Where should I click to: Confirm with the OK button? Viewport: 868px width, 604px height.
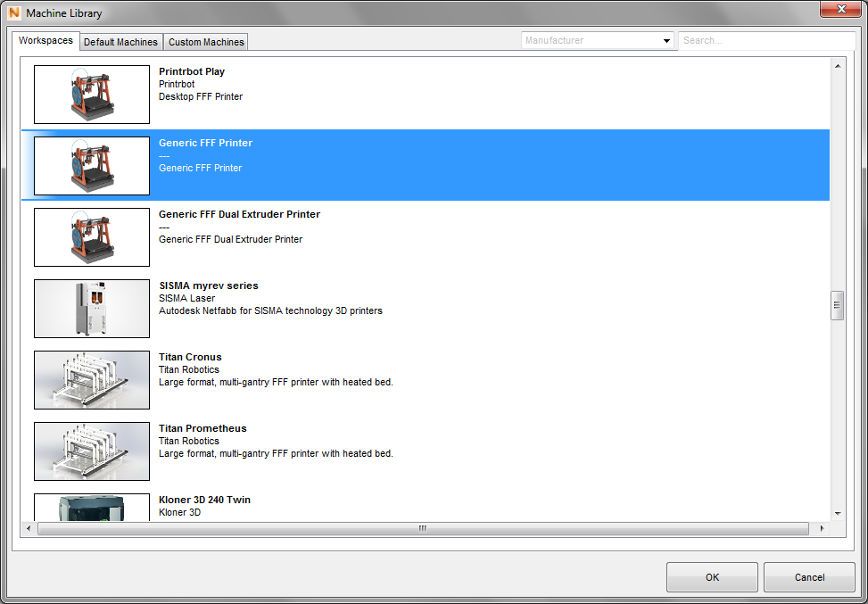tap(712, 577)
